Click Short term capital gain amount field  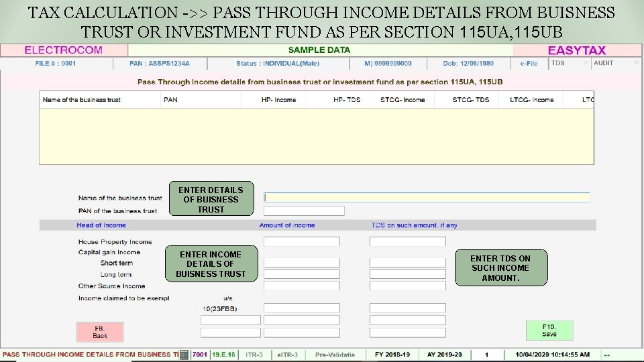[301, 262]
